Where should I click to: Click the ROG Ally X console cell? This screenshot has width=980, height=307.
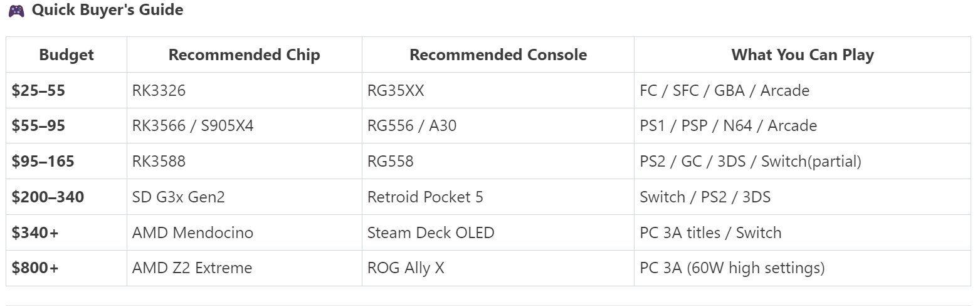pos(406,268)
